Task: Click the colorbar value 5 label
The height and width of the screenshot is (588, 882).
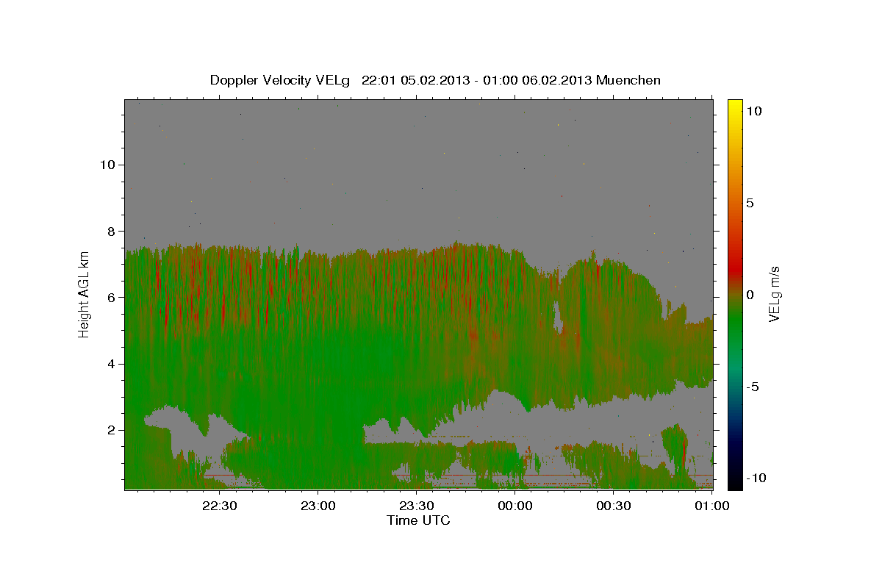Action: (x=750, y=203)
